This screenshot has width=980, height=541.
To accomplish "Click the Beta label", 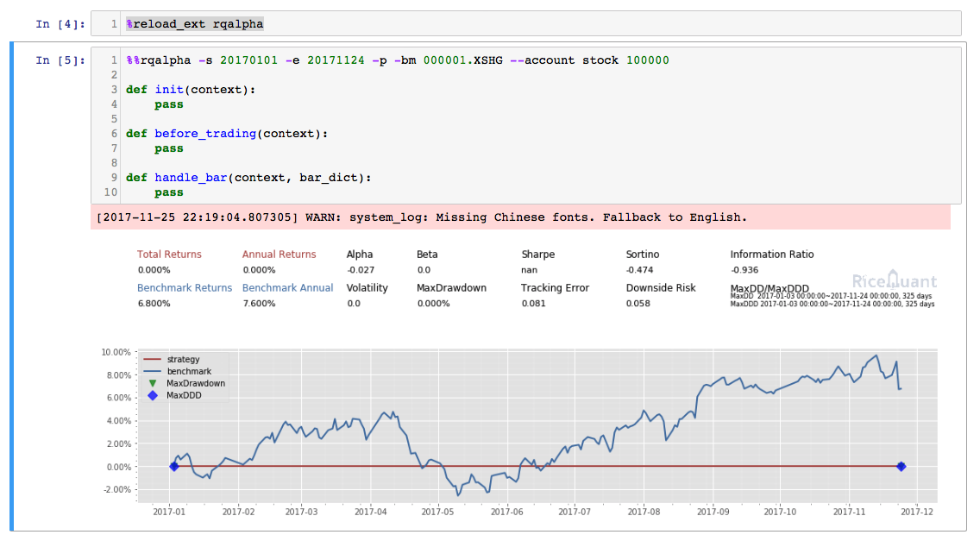I will tap(427, 255).
